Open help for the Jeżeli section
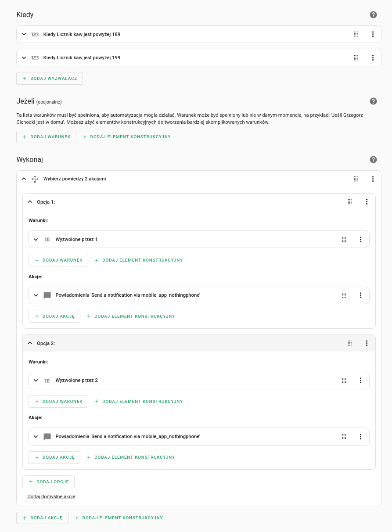This screenshot has height=532, width=392. (x=373, y=101)
